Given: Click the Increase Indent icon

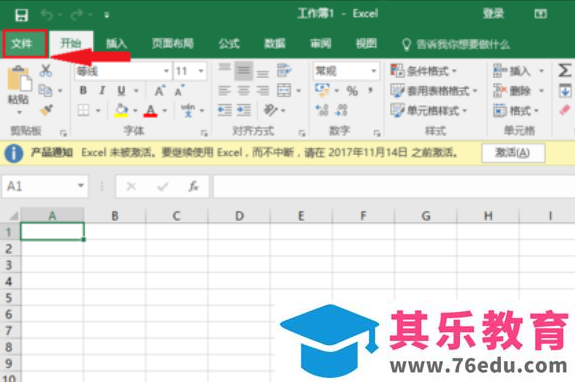Looking at the screenshot, I should point(243,110).
